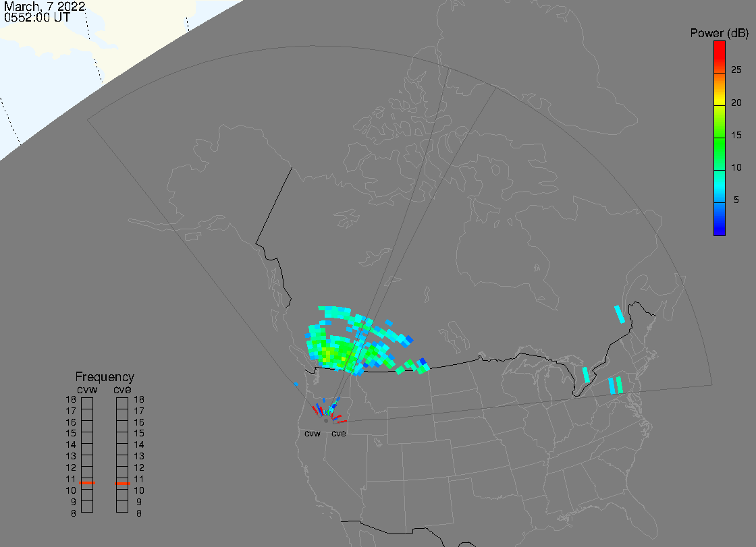This screenshot has height=547, width=756.
Task: Click the cvw radar label on the map
Action: click(x=313, y=433)
